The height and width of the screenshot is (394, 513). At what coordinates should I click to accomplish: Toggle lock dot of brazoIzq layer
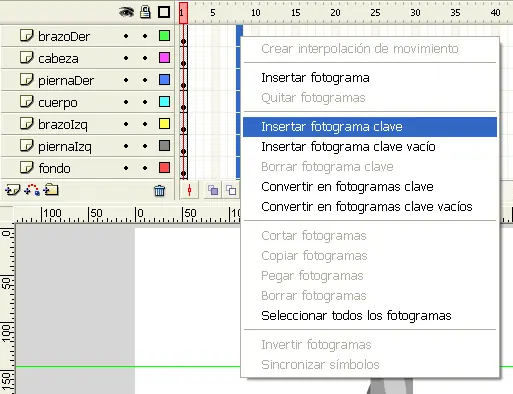tap(145, 124)
